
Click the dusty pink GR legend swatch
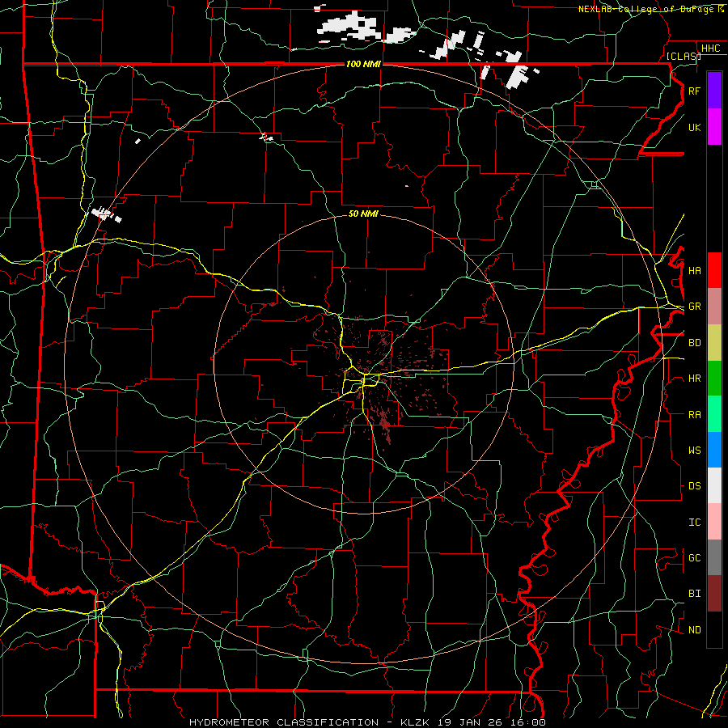click(714, 307)
